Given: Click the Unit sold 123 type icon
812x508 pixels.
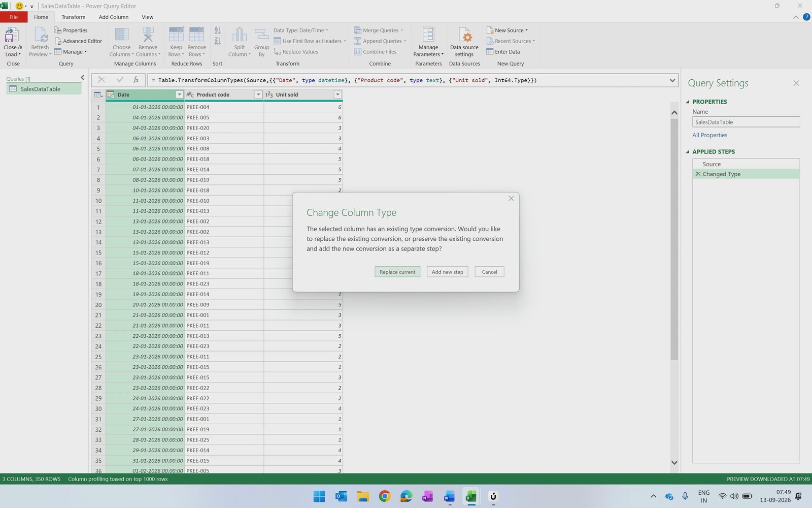Looking at the screenshot, I should (x=269, y=94).
